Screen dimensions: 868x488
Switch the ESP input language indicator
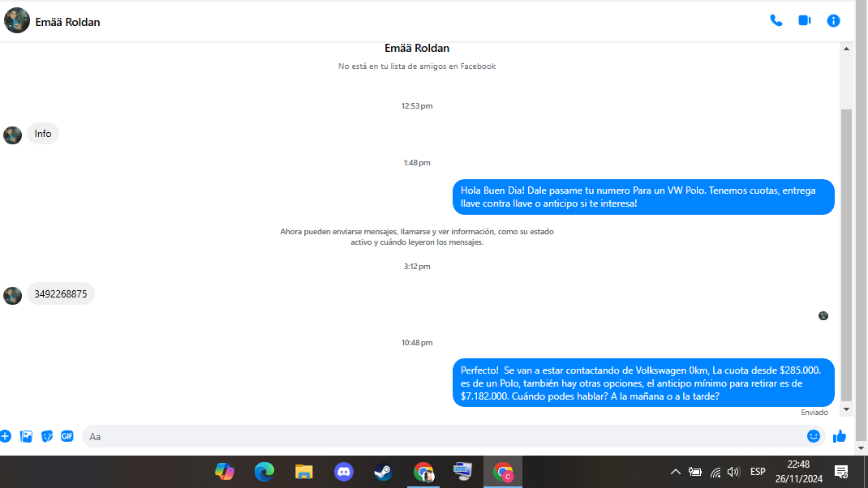(758, 472)
